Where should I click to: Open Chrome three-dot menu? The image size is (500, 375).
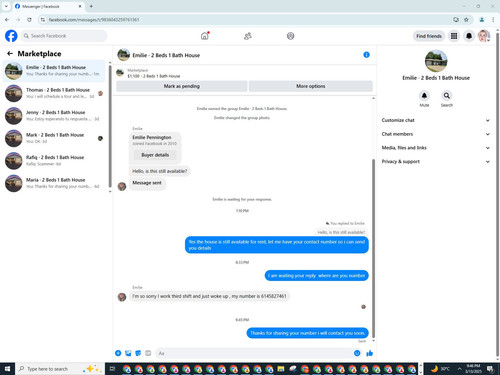(493, 20)
